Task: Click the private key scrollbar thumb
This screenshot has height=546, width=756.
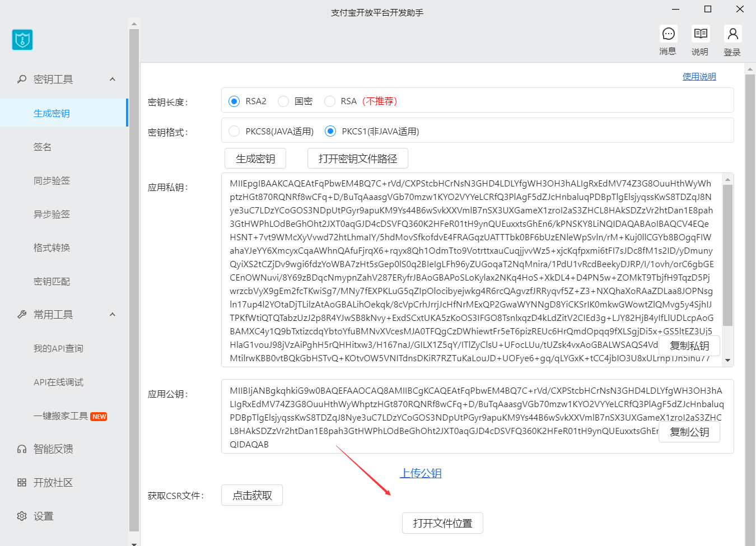Action: pos(728,255)
